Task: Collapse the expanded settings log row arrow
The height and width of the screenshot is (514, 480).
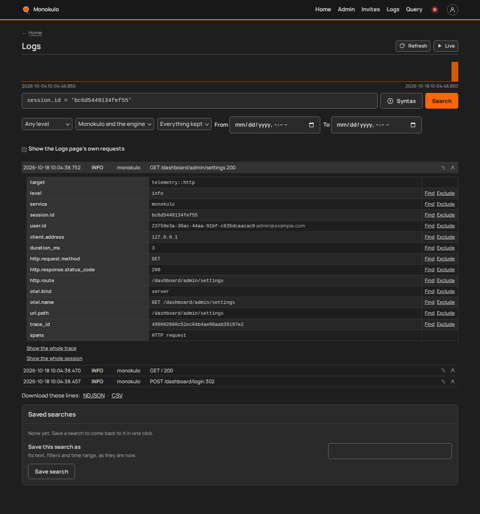Action: (x=453, y=168)
